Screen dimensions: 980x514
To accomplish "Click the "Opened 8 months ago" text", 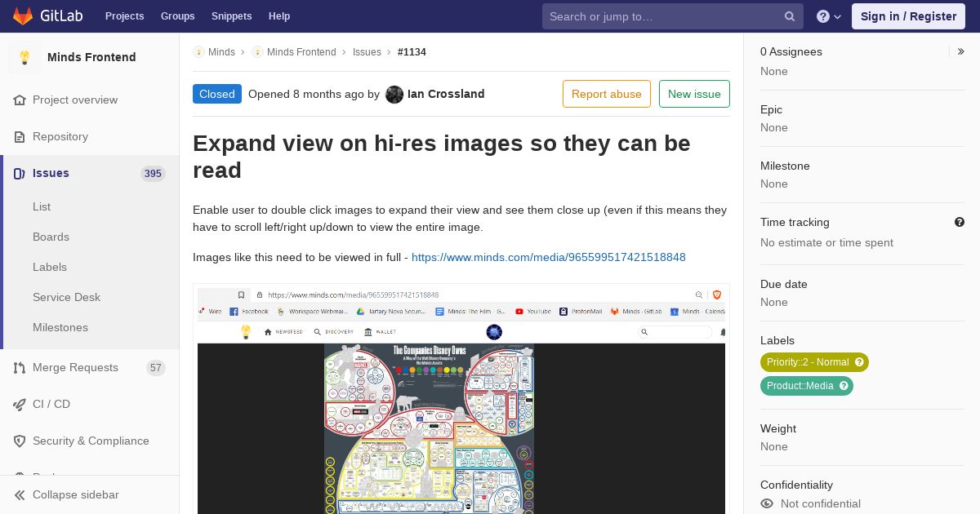I will [306, 94].
